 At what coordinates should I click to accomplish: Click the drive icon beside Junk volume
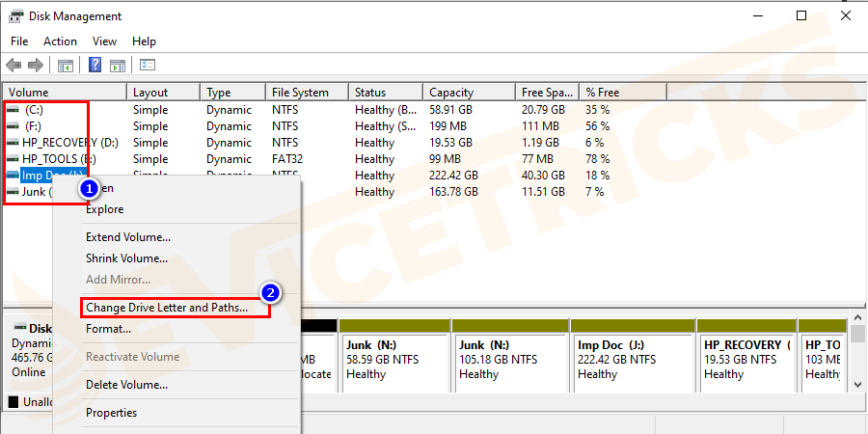point(13,192)
